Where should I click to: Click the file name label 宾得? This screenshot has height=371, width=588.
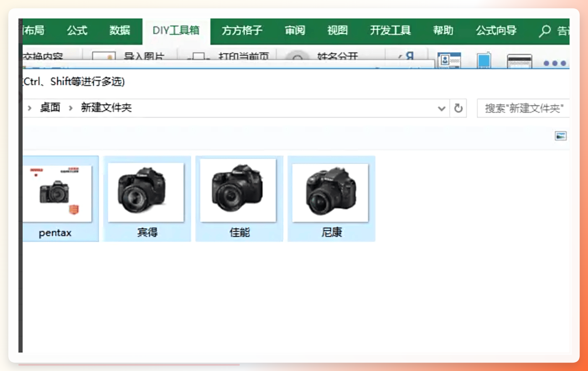[x=147, y=232]
